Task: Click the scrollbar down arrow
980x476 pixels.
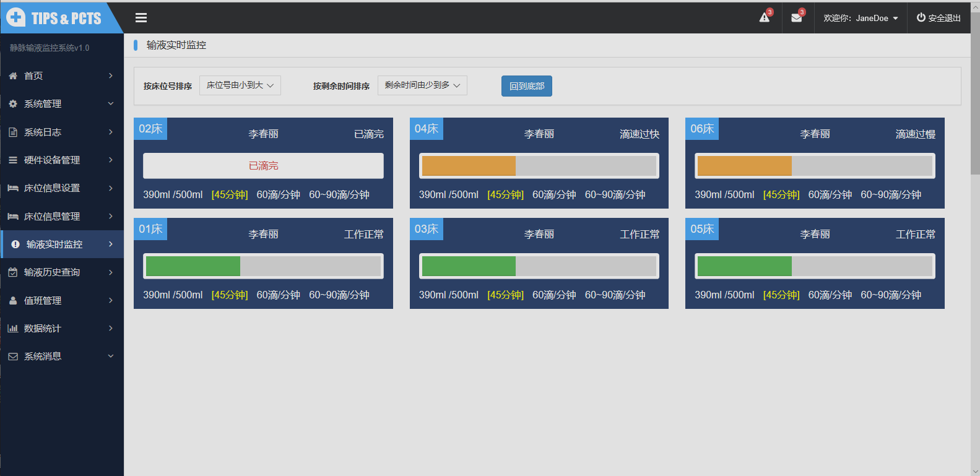Action: point(975,471)
